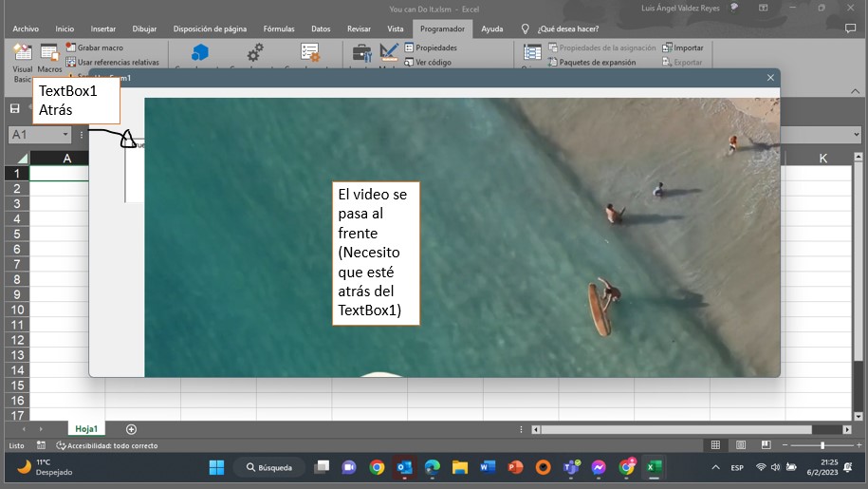Open the Ayuda tab

[x=491, y=28]
